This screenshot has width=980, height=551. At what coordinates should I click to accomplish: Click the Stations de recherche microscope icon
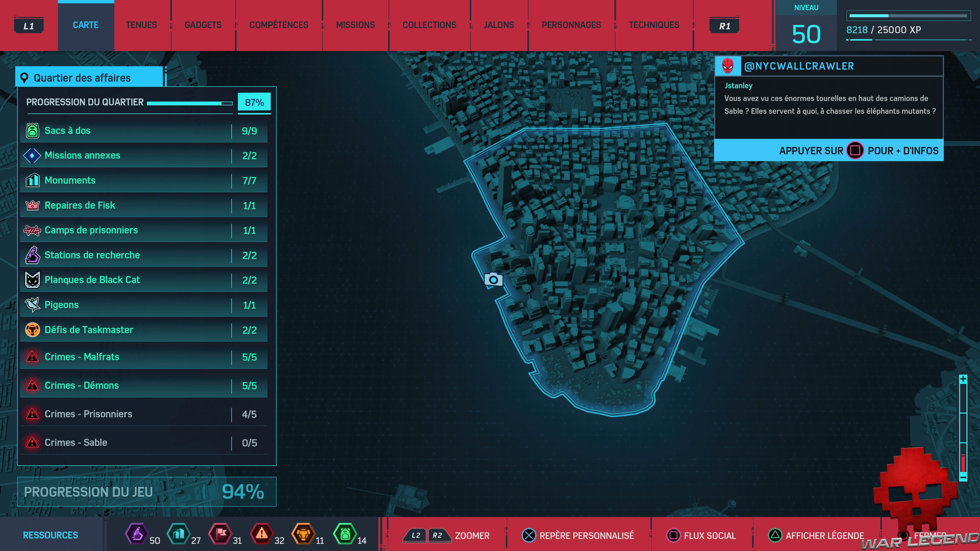pos(32,255)
